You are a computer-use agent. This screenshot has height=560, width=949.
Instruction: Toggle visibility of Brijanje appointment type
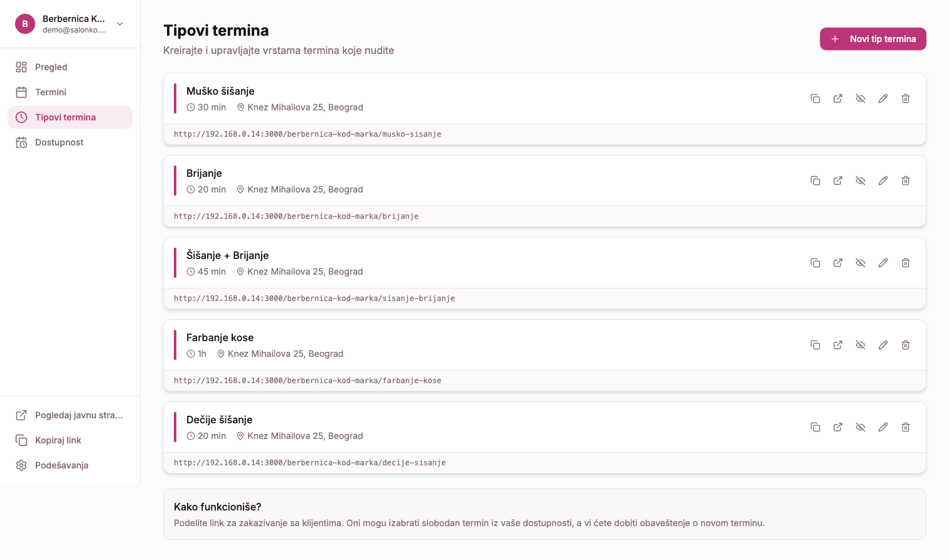pyautogui.click(x=861, y=181)
